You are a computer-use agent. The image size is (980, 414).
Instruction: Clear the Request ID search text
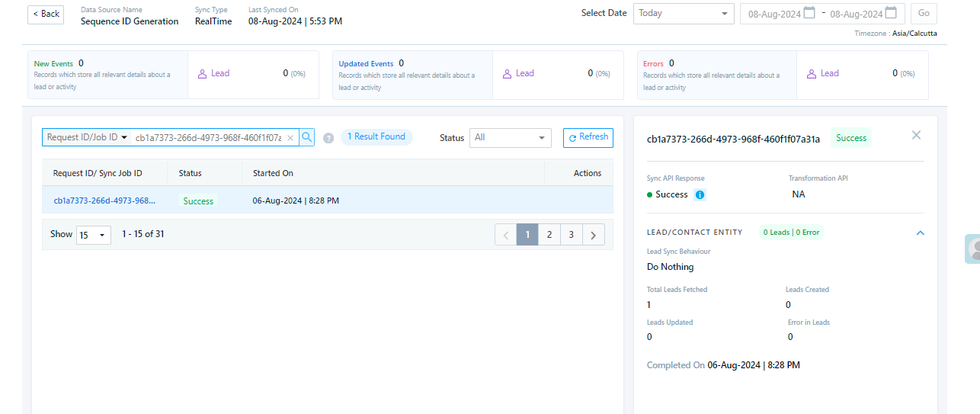pyautogui.click(x=290, y=138)
